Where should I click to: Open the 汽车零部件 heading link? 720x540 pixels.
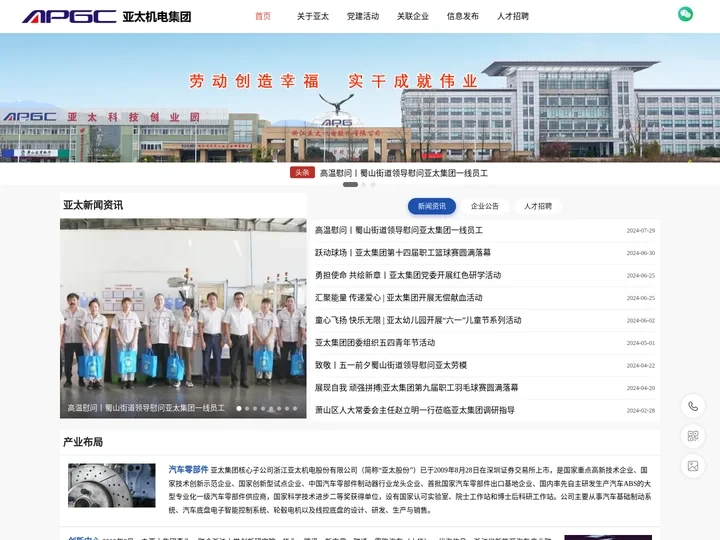[188, 469]
